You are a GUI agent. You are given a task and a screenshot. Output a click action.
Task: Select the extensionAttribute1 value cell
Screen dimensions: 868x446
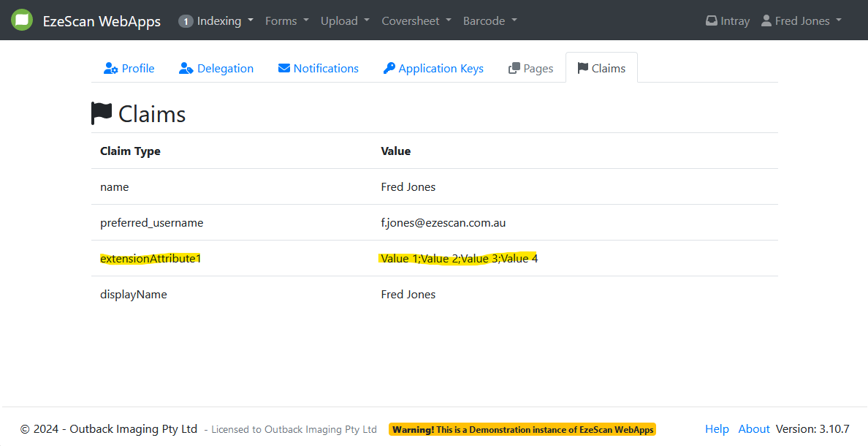459,258
